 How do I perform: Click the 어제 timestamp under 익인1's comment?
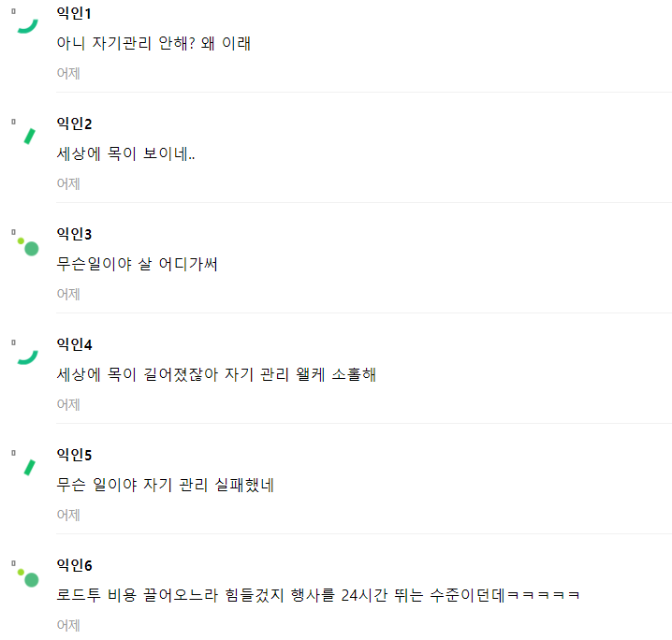pyautogui.click(x=68, y=73)
